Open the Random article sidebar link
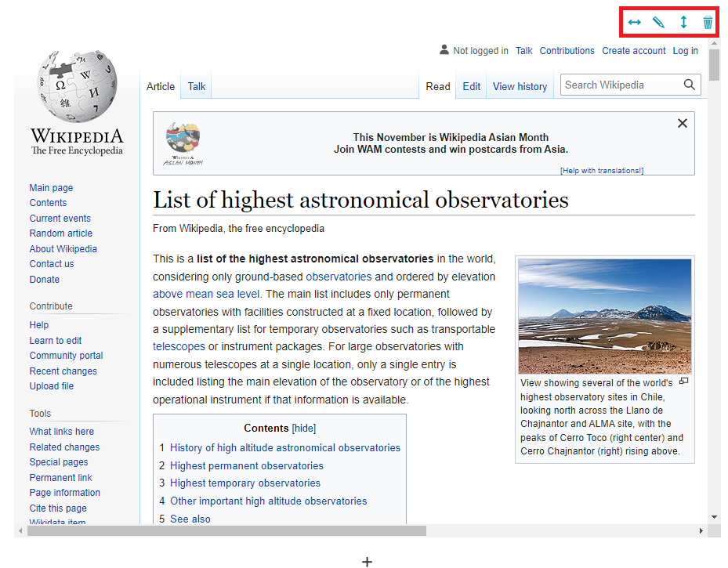This screenshot has width=728, height=568. 61,233
